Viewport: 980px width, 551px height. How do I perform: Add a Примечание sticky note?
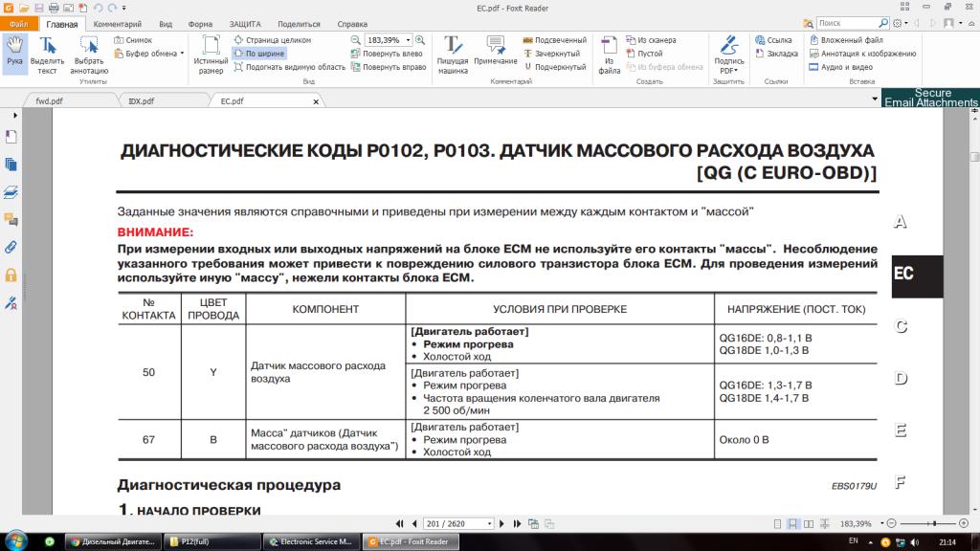point(496,52)
